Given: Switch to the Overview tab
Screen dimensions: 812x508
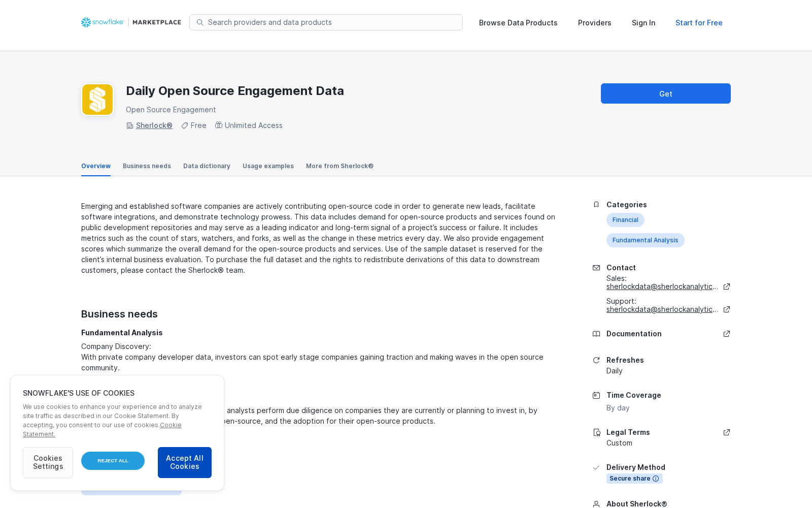Looking at the screenshot, I should coord(96,166).
